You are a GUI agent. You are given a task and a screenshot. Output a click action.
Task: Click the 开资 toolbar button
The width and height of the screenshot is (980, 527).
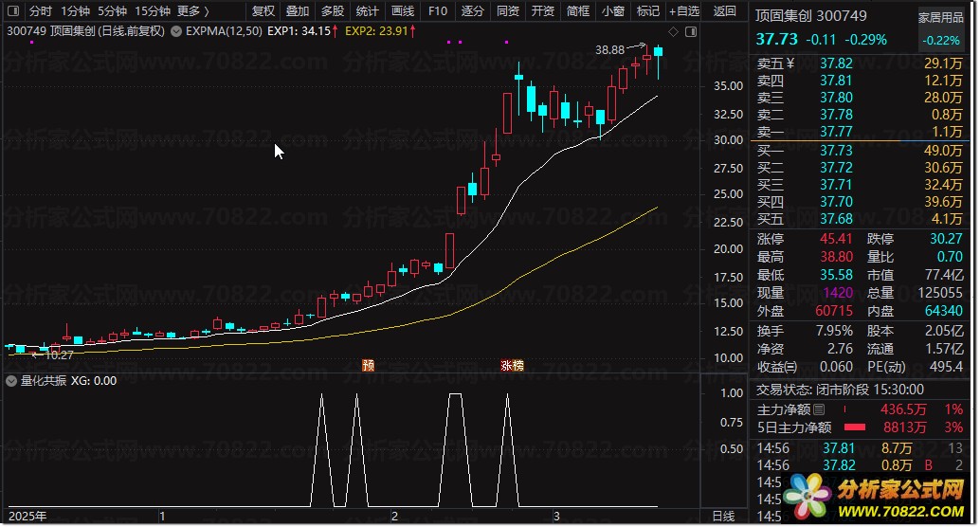(542, 11)
